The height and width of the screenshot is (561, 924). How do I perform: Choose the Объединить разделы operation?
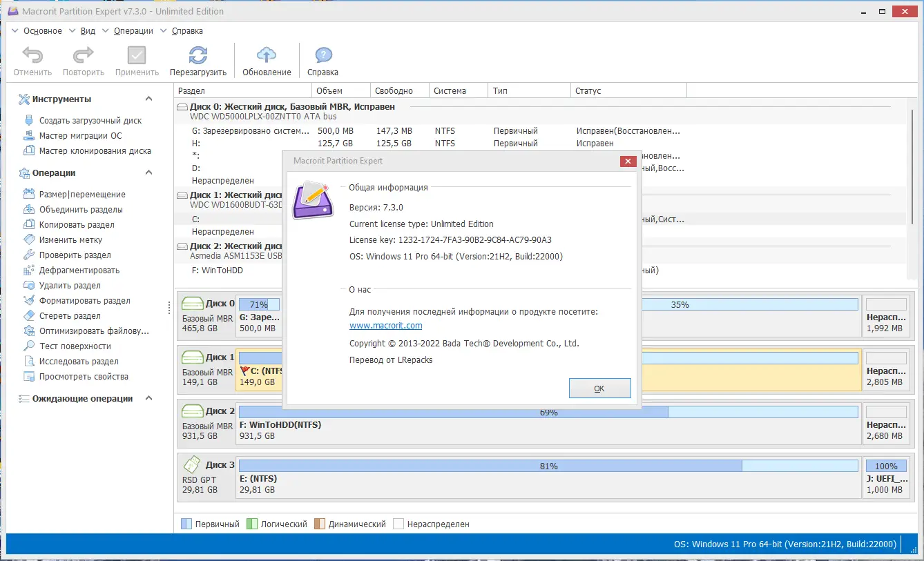(x=81, y=210)
